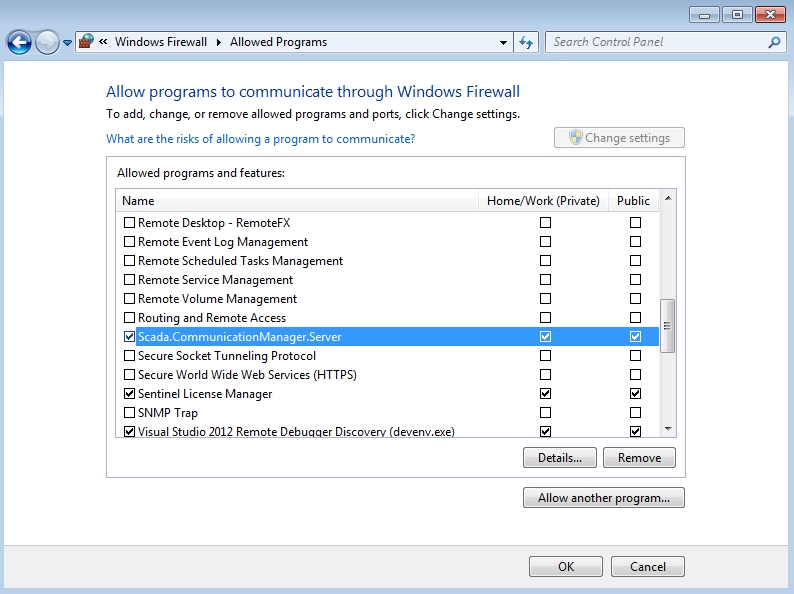Expand the address bar history dropdown
The height and width of the screenshot is (594, 794).
tap(503, 43)
